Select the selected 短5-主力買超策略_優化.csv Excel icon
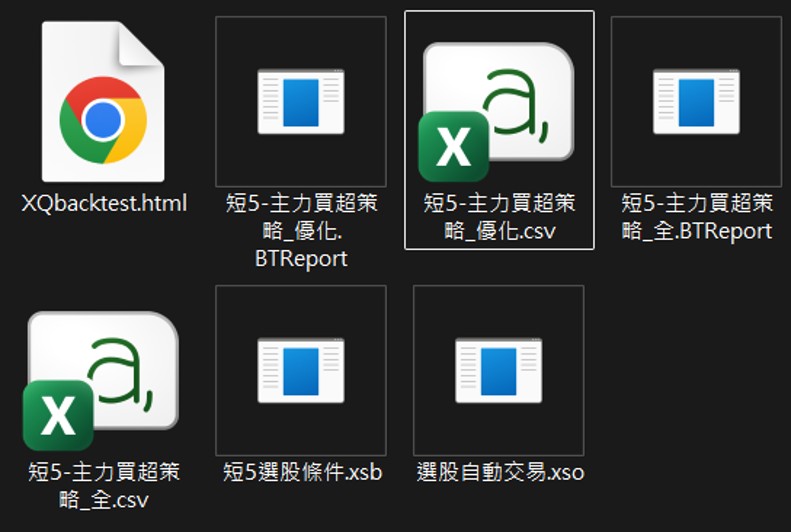The height and width of the screenshot is (532, 791). (498, 101)
